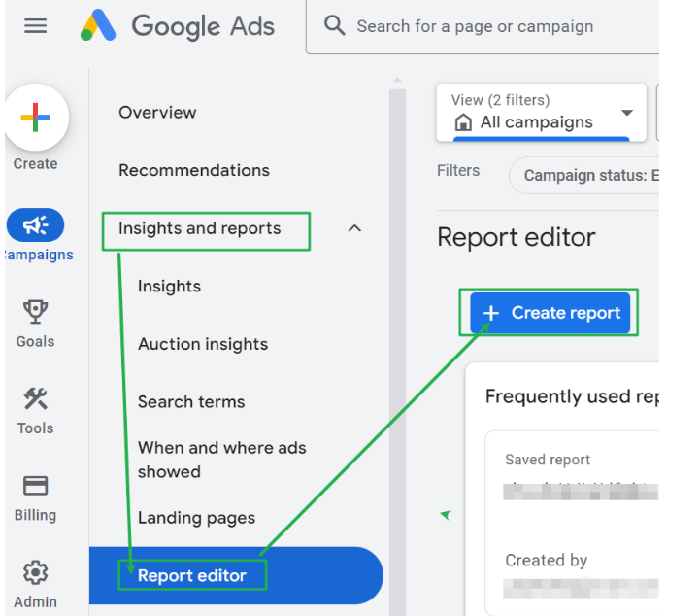Viewport: 700px width, 616px height.
Task: Click the home icon beside All campaigns
Action: point(463,122)
